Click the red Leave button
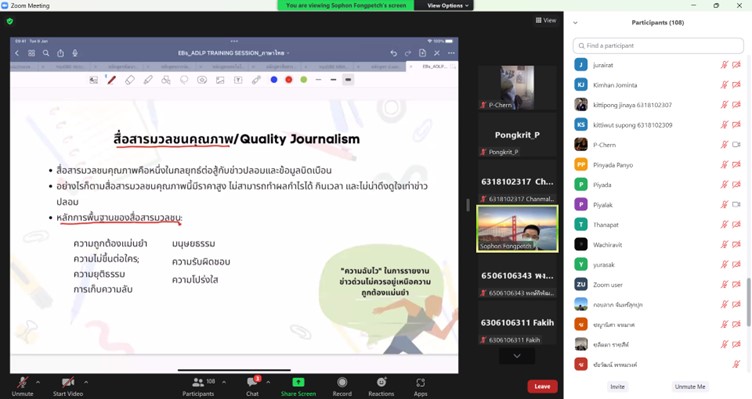The image size is (752, 399). tap(542, 387)
